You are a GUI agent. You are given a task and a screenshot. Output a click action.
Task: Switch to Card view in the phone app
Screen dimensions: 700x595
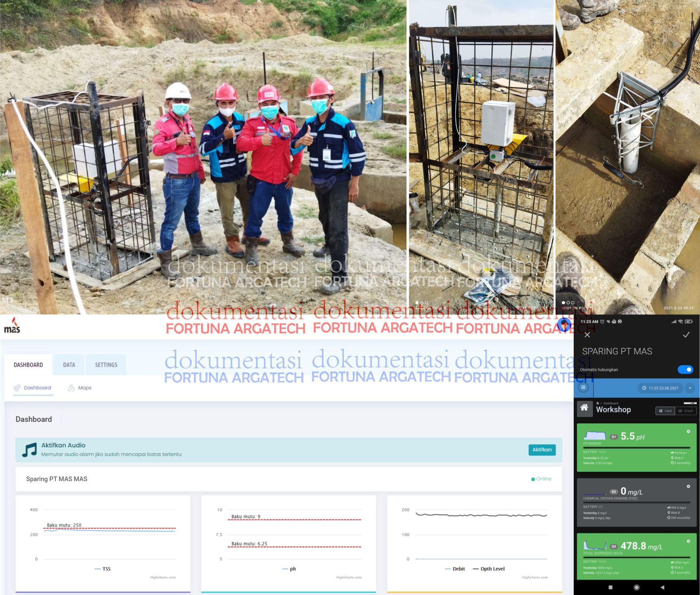point(665,411)
